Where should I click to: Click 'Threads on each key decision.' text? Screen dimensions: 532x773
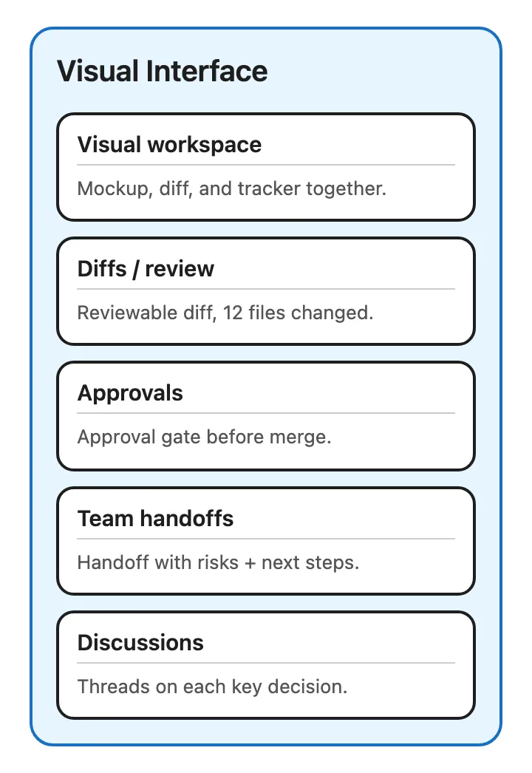tap(213, 687)
